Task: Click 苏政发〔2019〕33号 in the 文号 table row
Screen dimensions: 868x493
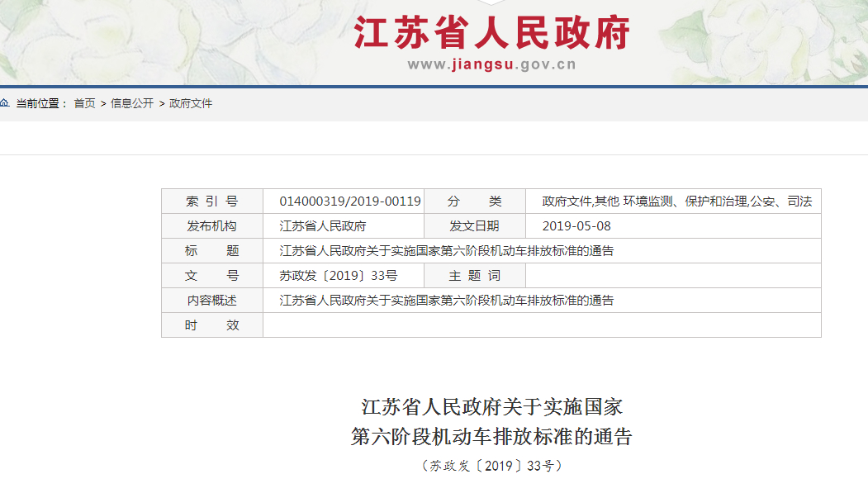Action: click(x=339, y=276)
